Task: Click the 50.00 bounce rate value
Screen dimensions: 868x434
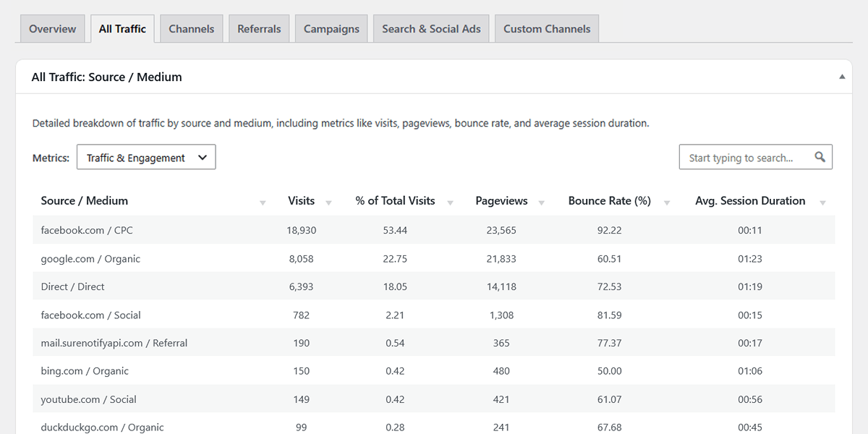Action: [610, 371]
